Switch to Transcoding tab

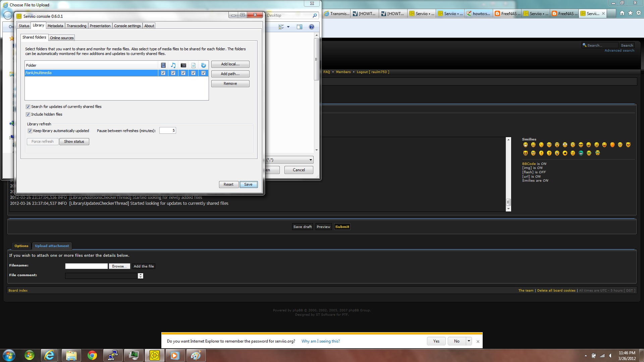76,26
